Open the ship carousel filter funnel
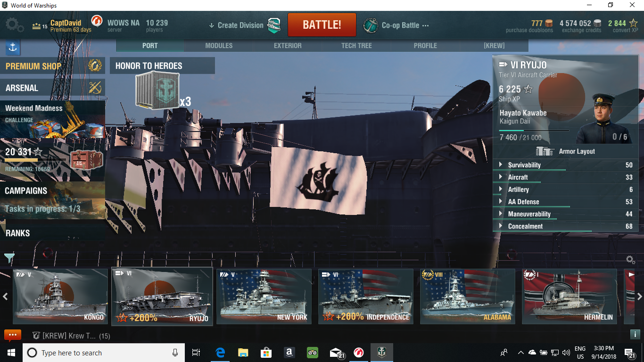This screenshot has height=362, width=644. click(9, 258)
